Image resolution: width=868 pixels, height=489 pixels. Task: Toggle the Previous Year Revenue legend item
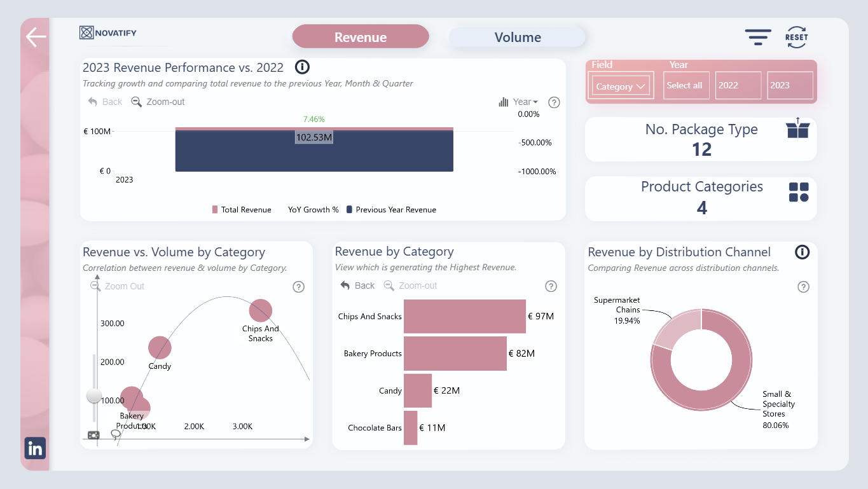(391, 210)
